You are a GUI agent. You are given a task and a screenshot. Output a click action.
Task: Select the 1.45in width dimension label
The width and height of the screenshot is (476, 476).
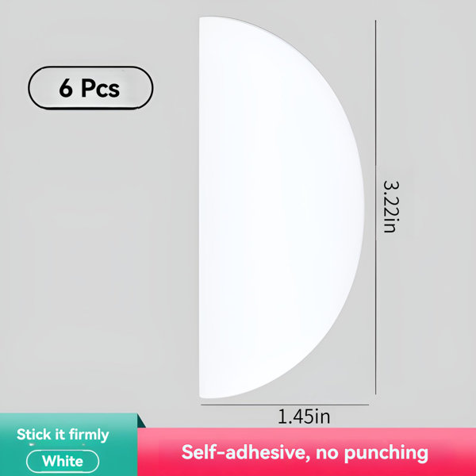tap(304, 416)
